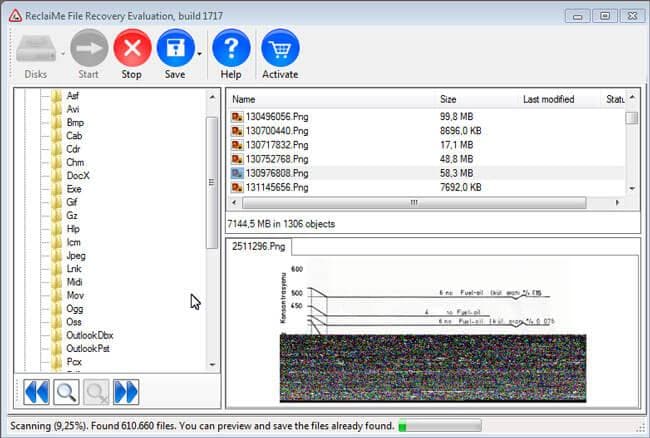650x438 pixels.
Task: Open the Jpeg folder
Action: tap(68, 255)
